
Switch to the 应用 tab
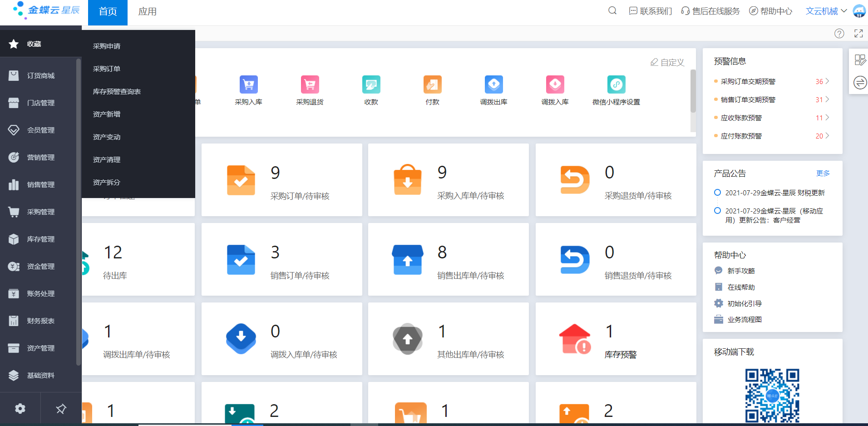pos(147,12)
